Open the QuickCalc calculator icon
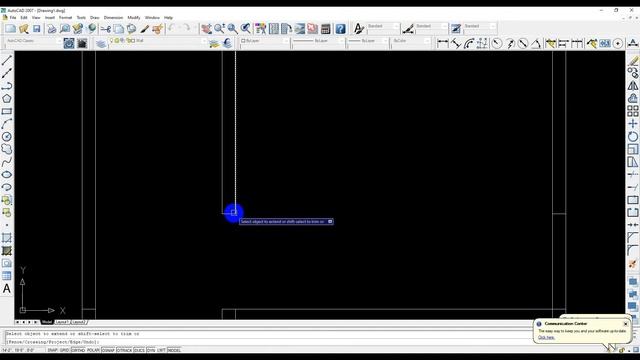Image resolution: width=640 pixels, height=360 pixels. [x=326, y=29]
